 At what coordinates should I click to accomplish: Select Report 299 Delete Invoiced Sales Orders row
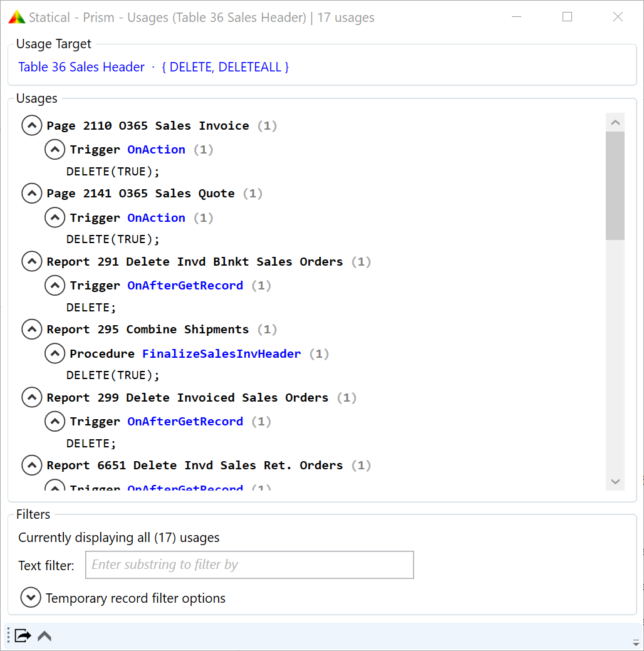pos(201,397)
